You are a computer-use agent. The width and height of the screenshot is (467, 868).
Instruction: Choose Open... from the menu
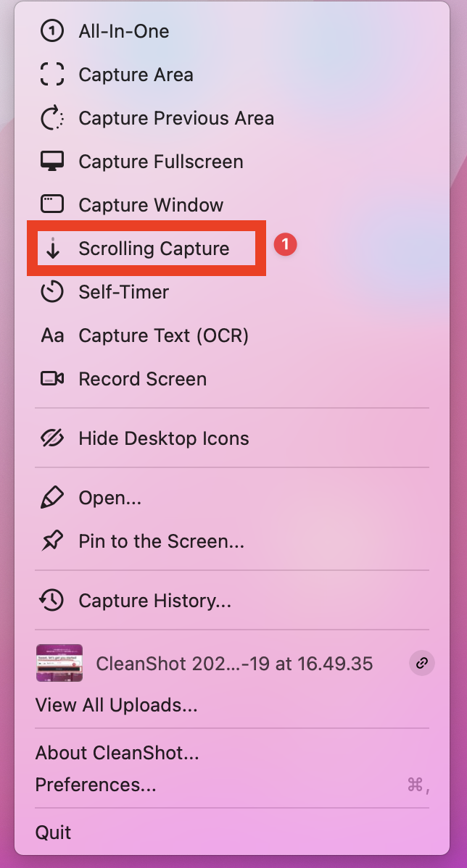109,498
